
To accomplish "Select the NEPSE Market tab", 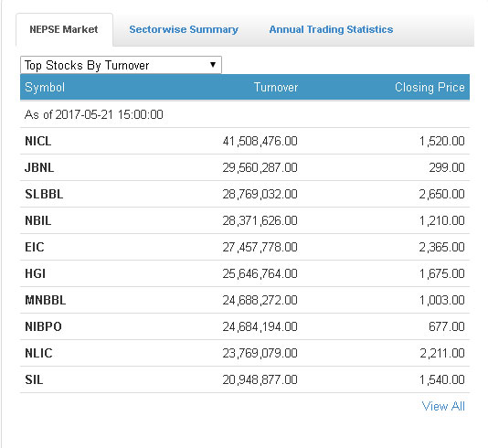I will 64,29.
